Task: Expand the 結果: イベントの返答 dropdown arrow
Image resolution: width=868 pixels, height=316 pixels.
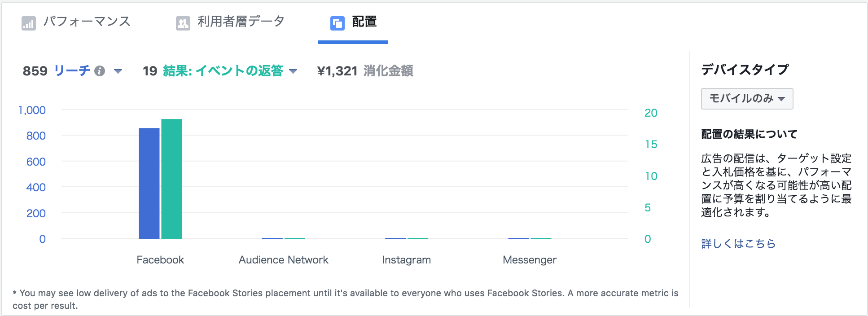Action: (x=293, y=71)
